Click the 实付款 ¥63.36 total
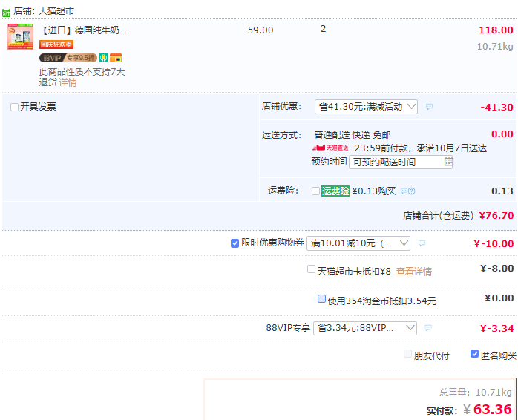The width and height of the screenshot is (518, 420). (x=488, y=410)
